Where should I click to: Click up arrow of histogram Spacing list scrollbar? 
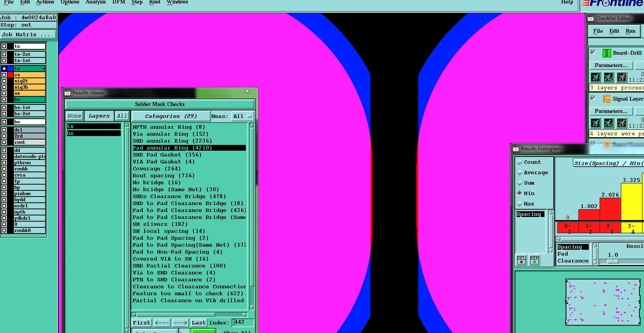[551, 213]
